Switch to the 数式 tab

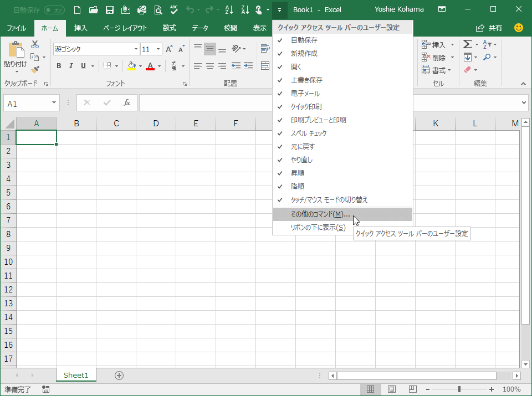[170, 28]
